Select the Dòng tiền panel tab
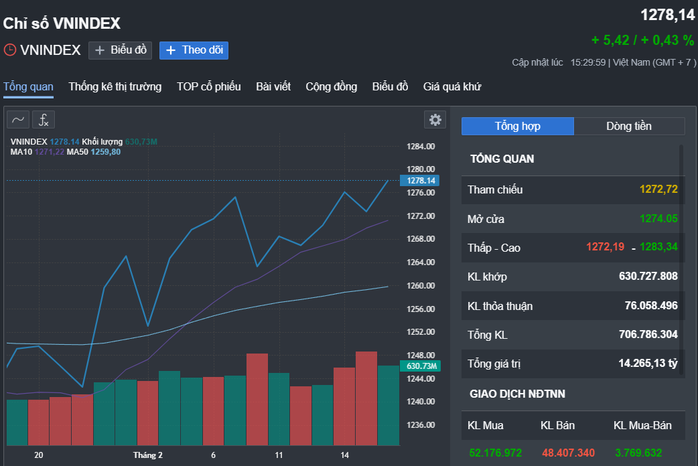698x466 pixels. tap(629, 126)
